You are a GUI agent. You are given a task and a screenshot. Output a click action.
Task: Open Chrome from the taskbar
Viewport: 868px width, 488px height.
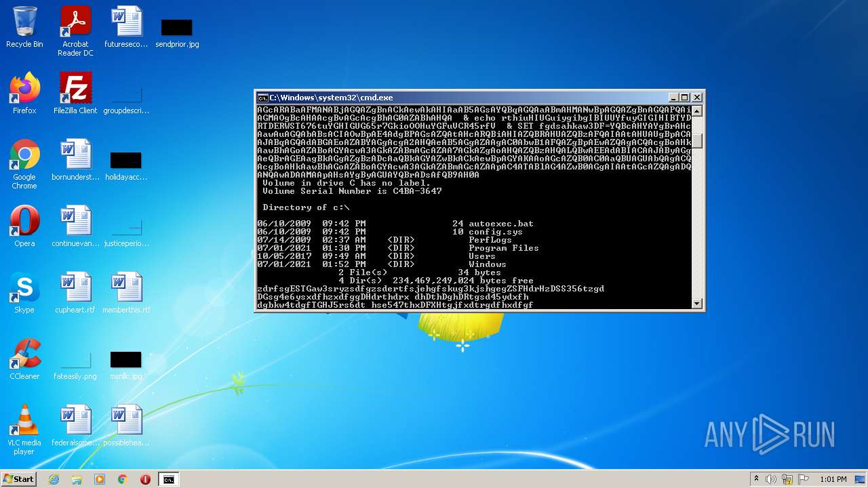123,479
